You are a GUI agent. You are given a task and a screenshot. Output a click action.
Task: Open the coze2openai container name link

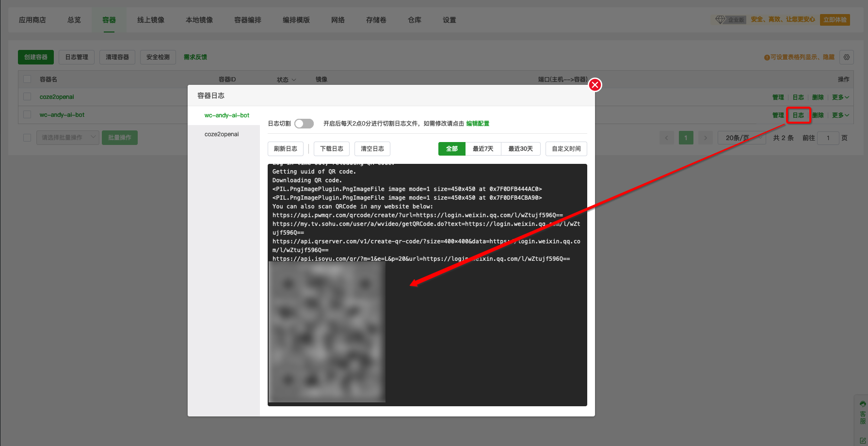(x=57, y=97)
